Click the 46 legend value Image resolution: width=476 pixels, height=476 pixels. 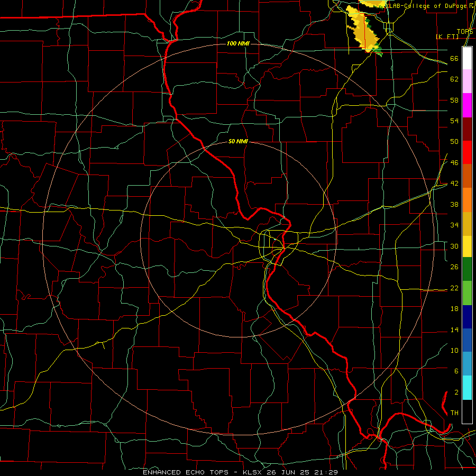(454, 163)
